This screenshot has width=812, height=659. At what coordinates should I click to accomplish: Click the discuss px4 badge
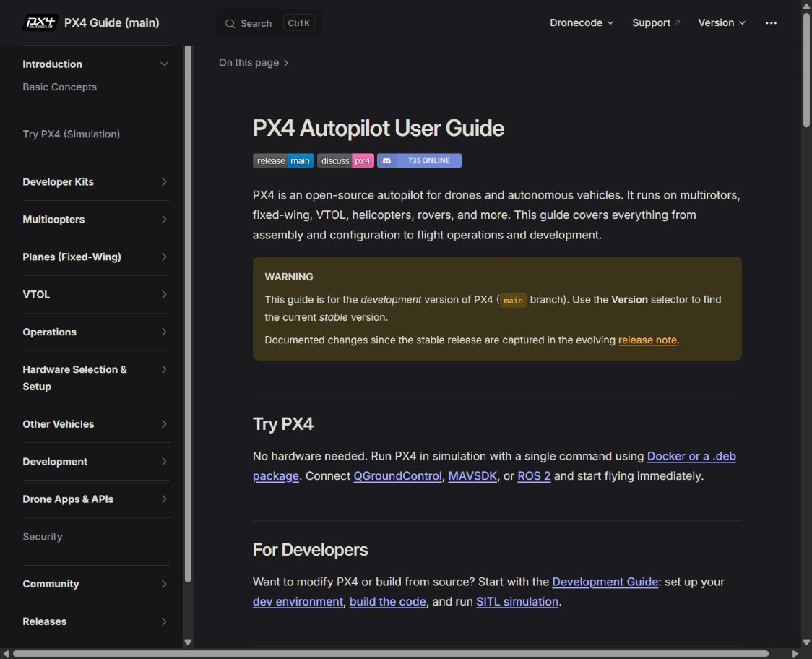click(345, 160)
